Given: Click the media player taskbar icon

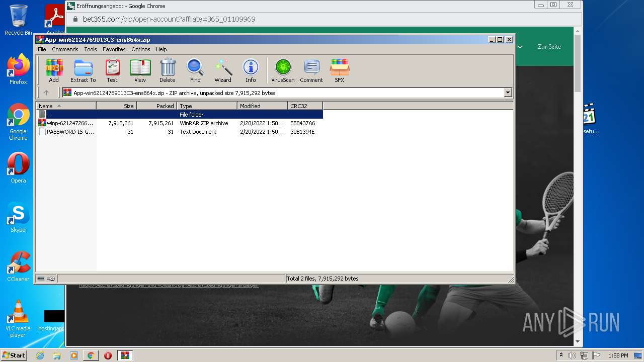Looking at the screenshot, I should point(74,355).
